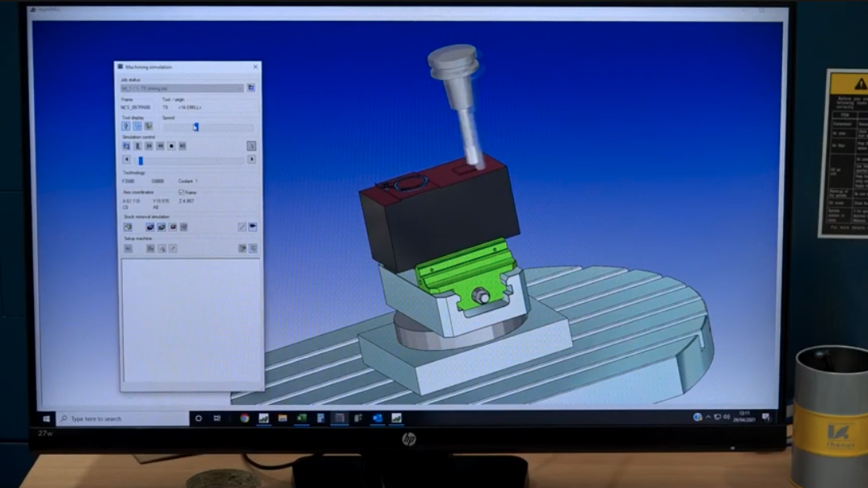This screenshot has height=488, width=868.
Task: Click the 'Type here to search' taskbar box
Action: pos(121,419)
